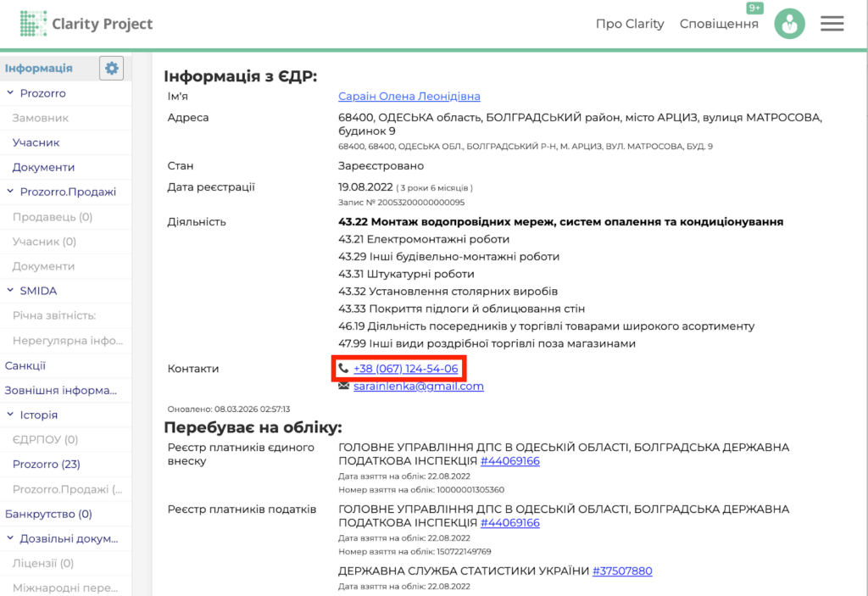Collapse the Історія sidebar section
868x596 pixels.
tap(11, 415)
